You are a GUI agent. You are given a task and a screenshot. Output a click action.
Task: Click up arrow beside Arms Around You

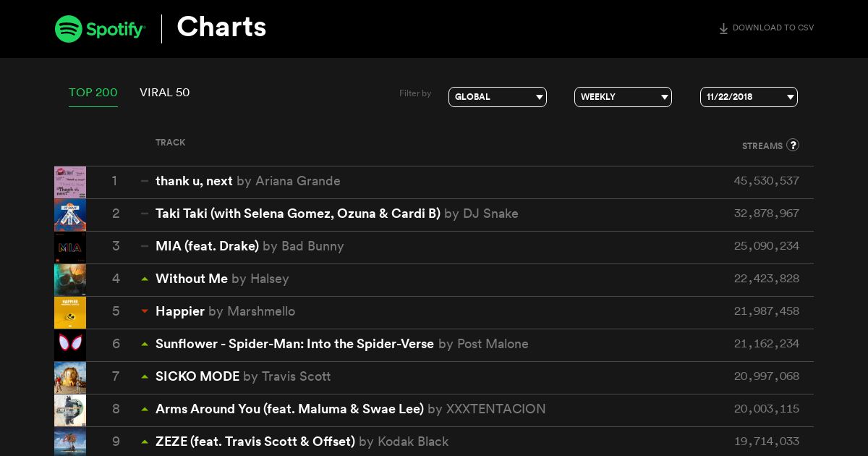(x=145, y=409)
